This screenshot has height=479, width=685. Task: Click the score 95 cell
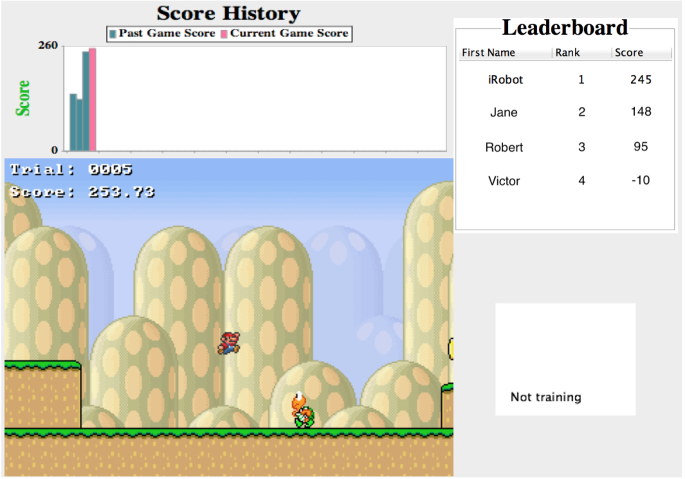coord(641,146)
